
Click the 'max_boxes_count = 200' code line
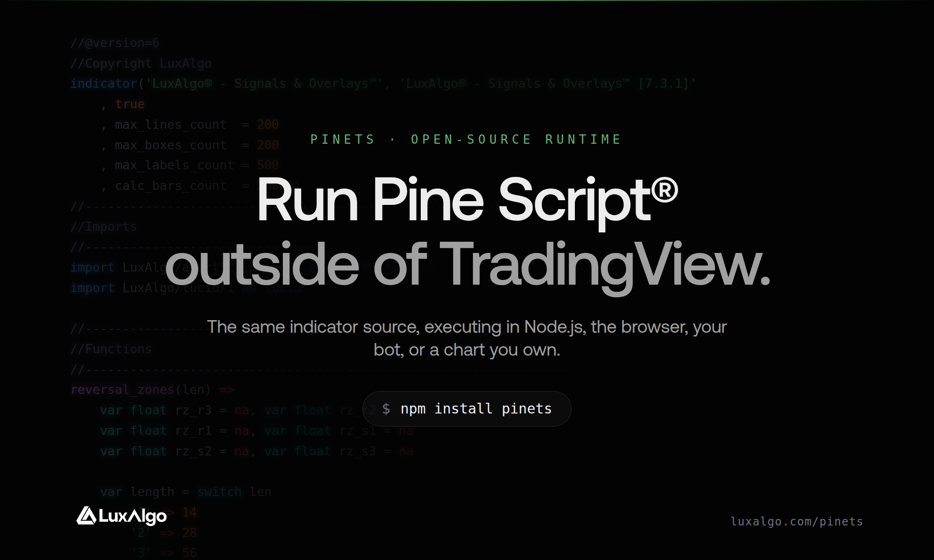click(x=190, y=145)
